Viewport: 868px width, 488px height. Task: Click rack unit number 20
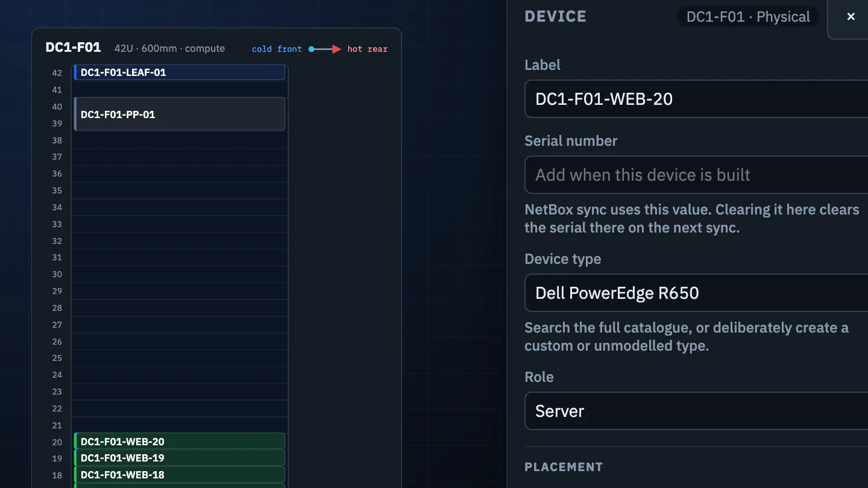click(x=57, y=442)
